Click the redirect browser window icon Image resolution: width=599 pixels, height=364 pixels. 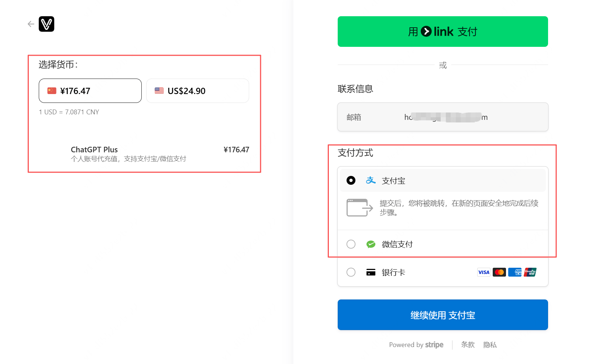(359, 208)
